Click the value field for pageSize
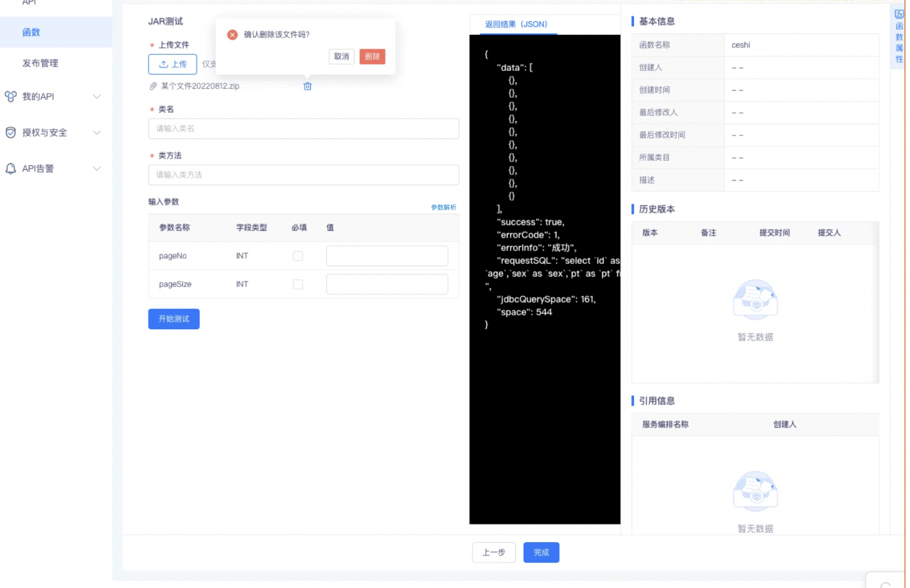Image resolution: width=910 pixels, height=588 pixels. coord(387,284)
